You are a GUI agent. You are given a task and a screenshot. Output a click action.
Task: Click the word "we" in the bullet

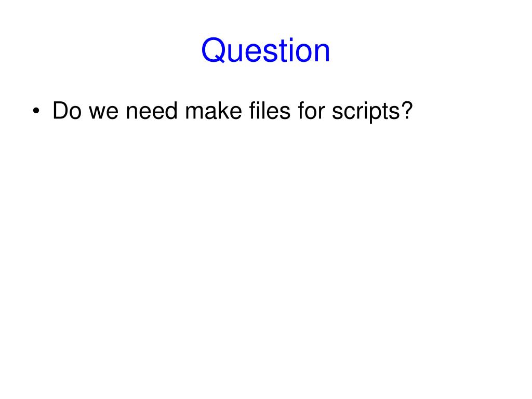coord(103,113)
